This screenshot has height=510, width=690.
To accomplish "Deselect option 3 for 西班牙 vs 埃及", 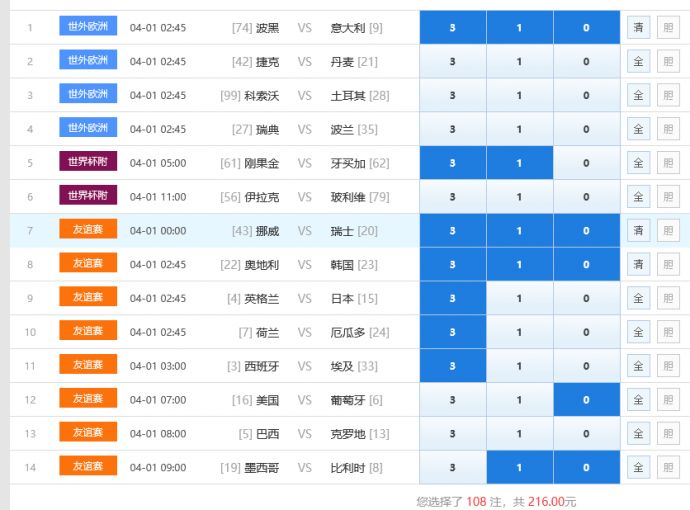I will (452, 366).
